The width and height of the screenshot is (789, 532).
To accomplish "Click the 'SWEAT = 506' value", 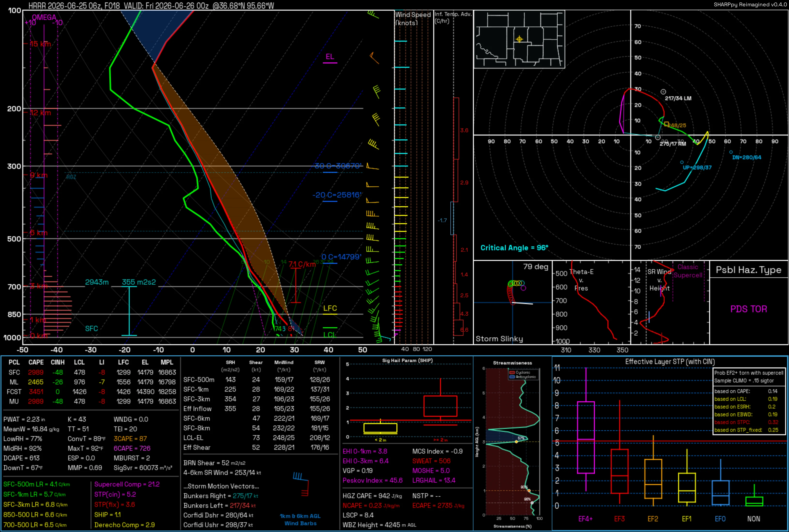I will 432,461.
